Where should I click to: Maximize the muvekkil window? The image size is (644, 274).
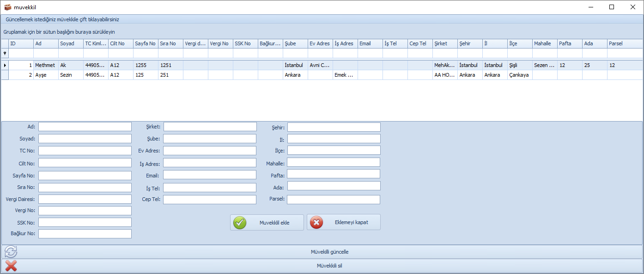(612, 7)
